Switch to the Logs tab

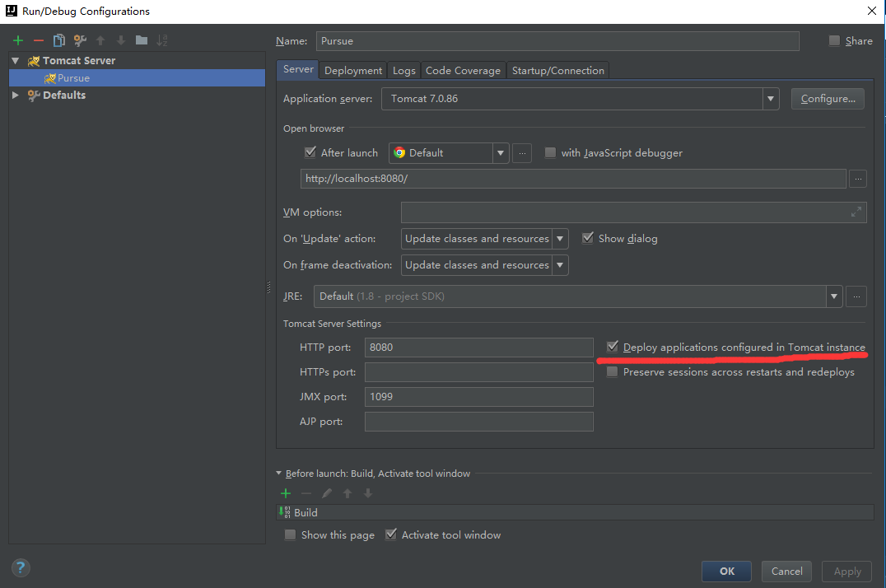pos(404,70)
